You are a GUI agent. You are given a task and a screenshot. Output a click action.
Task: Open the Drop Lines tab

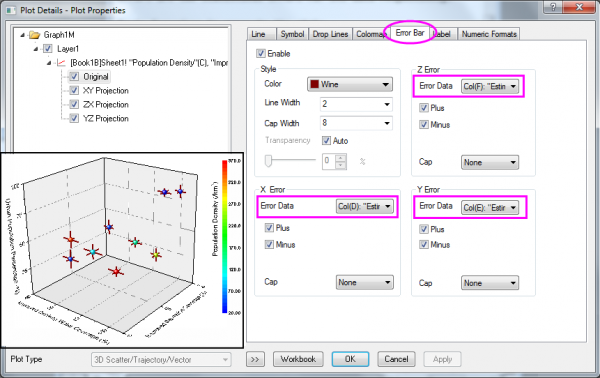point(330,34)
